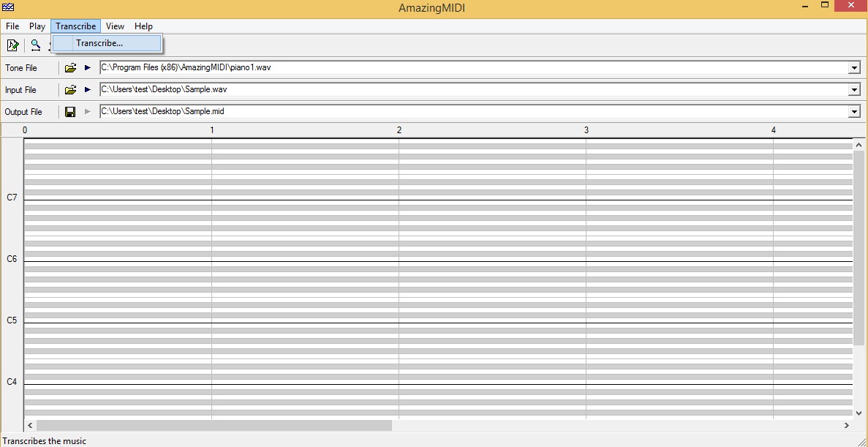This screenshot has width=868, height=447.
Task: Click the status bar text Transcribes the music
Action: [45, 441]
